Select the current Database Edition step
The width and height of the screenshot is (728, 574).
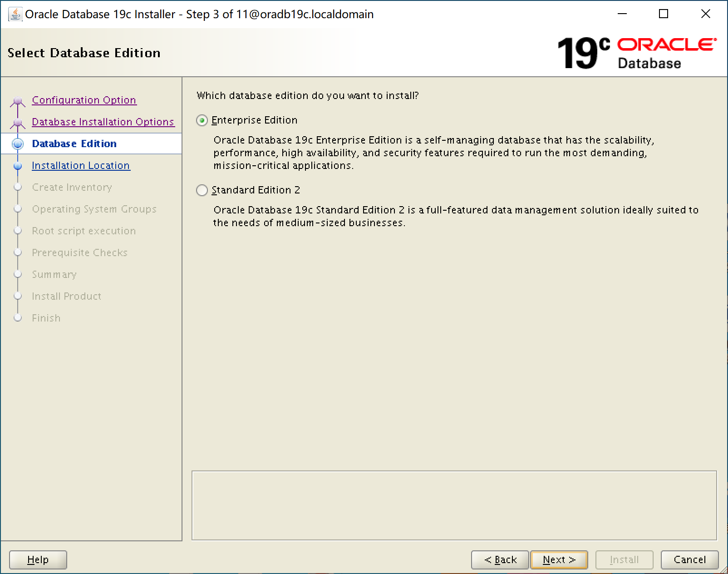coord(74,143)
